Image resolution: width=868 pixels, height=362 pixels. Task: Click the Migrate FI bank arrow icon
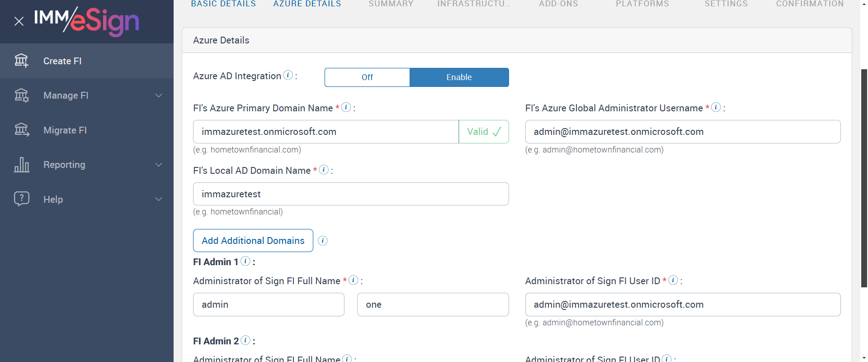(x=21, y=130)
